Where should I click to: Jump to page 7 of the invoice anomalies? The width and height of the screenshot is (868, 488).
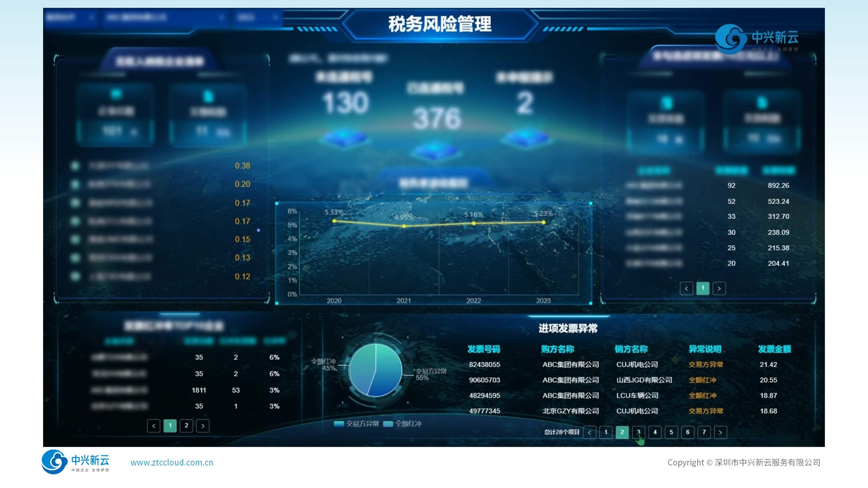click(x=704, y=432)
